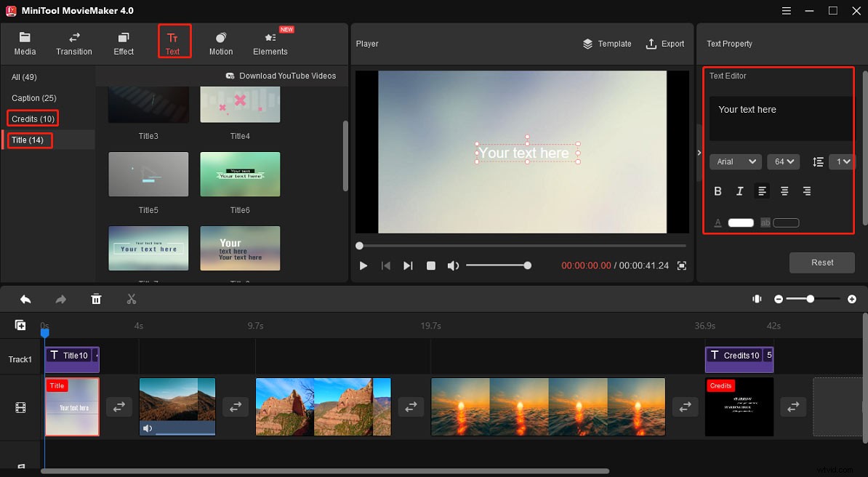
Task: Redo the last undone action
Action: [61, 299]
